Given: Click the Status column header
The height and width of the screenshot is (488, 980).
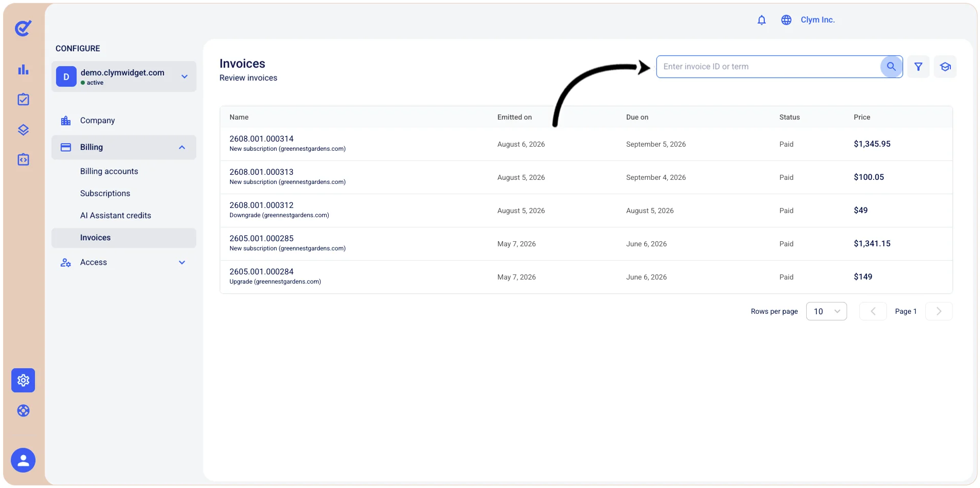Looking at the screenshot, I should pos(789,117).
